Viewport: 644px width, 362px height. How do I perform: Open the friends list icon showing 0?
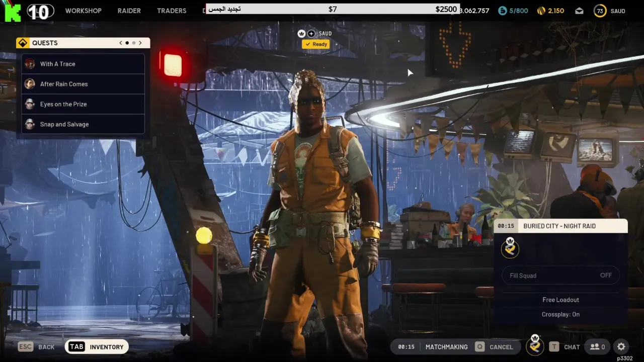coord(598,347)
